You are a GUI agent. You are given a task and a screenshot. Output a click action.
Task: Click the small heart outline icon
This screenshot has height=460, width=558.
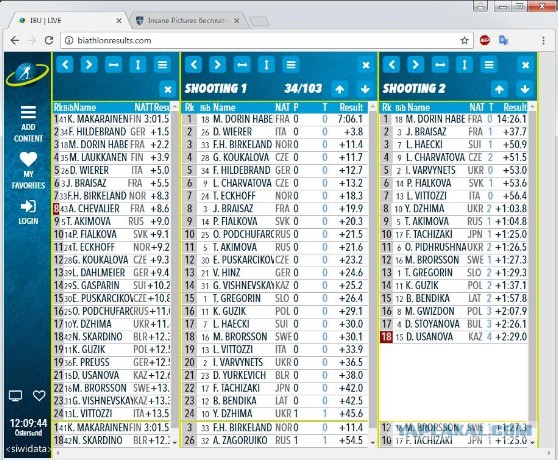click(39, 396)
